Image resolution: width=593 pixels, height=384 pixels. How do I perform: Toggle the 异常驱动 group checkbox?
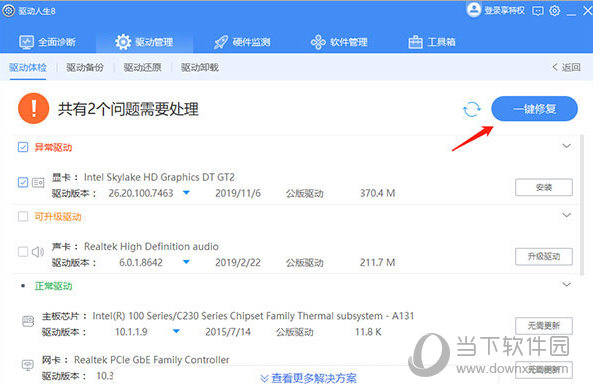(x=23, y=147)
